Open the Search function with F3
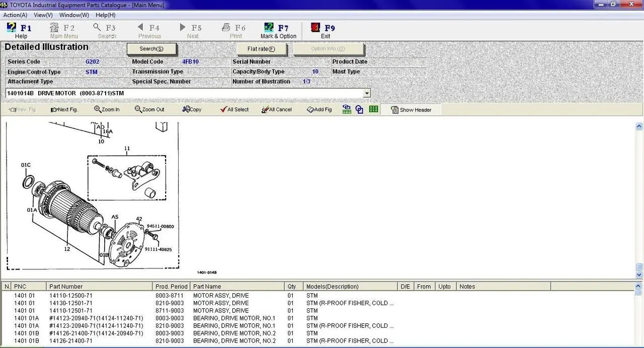Viewport: 644px width, 348px height. [x=106, y=30]
